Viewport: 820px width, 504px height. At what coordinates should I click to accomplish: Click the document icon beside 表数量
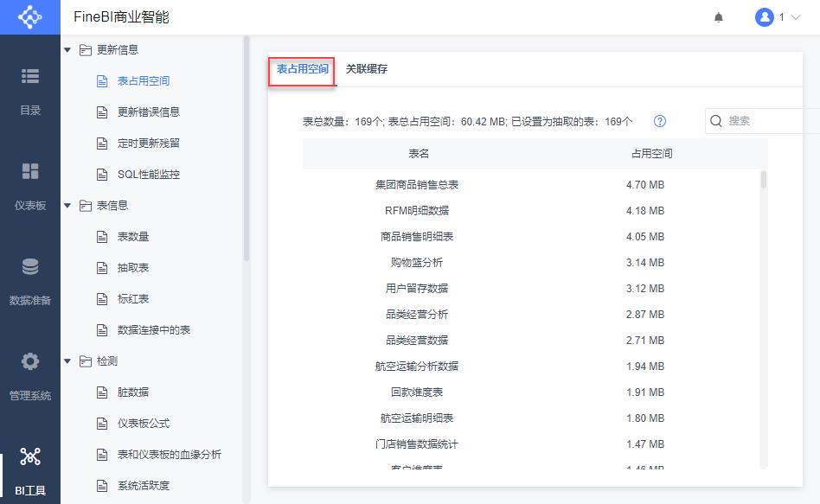click(102, 237)
